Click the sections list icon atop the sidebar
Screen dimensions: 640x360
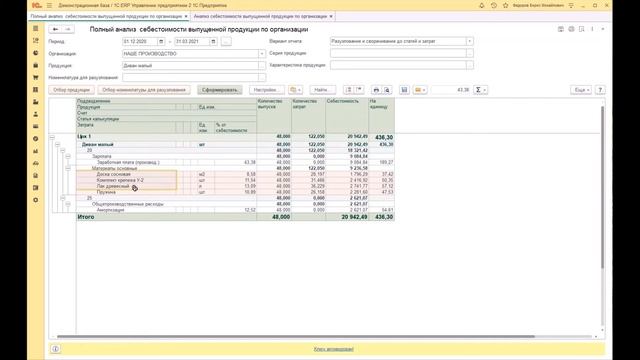tap(36, 29)
